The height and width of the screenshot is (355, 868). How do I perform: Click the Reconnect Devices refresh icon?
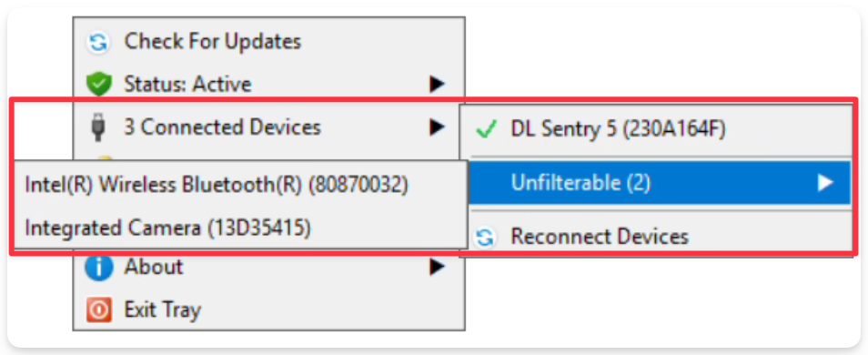(486, 238)
